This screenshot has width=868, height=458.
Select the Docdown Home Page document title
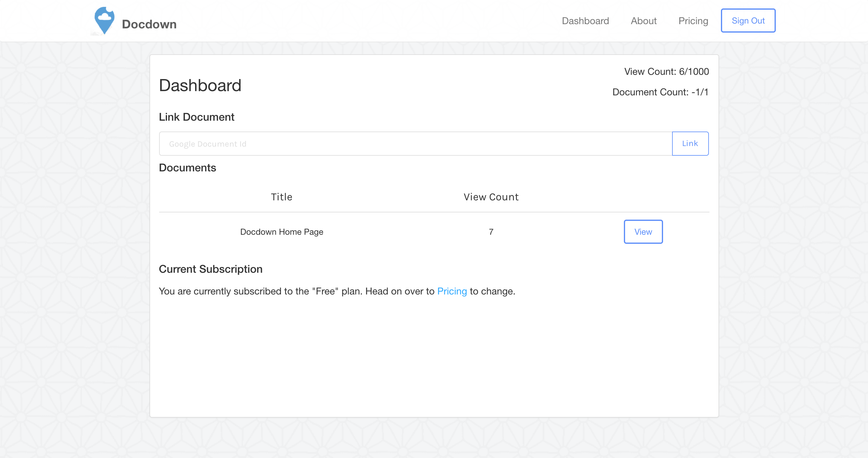coord(281,232)
